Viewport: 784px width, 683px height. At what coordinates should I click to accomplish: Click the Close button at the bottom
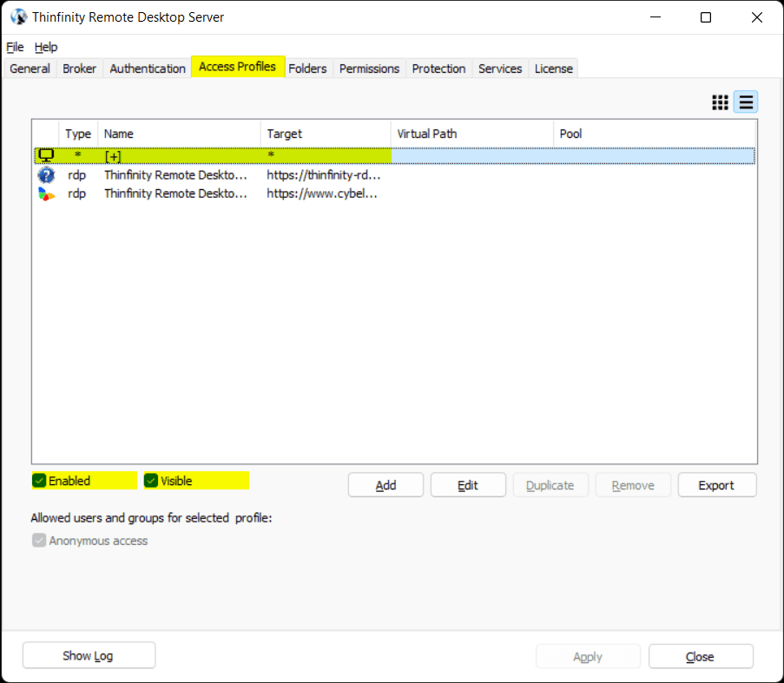pos(701,656)
